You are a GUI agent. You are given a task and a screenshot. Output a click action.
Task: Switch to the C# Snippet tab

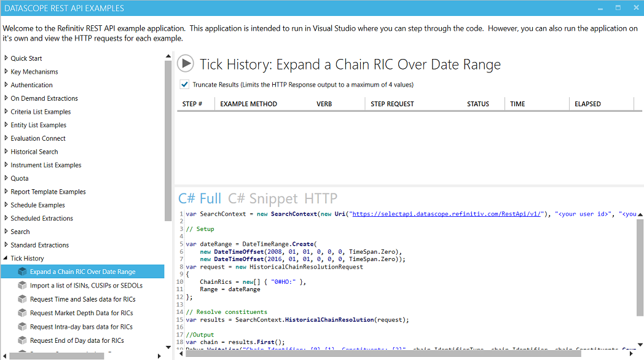(x=262, y=198)
